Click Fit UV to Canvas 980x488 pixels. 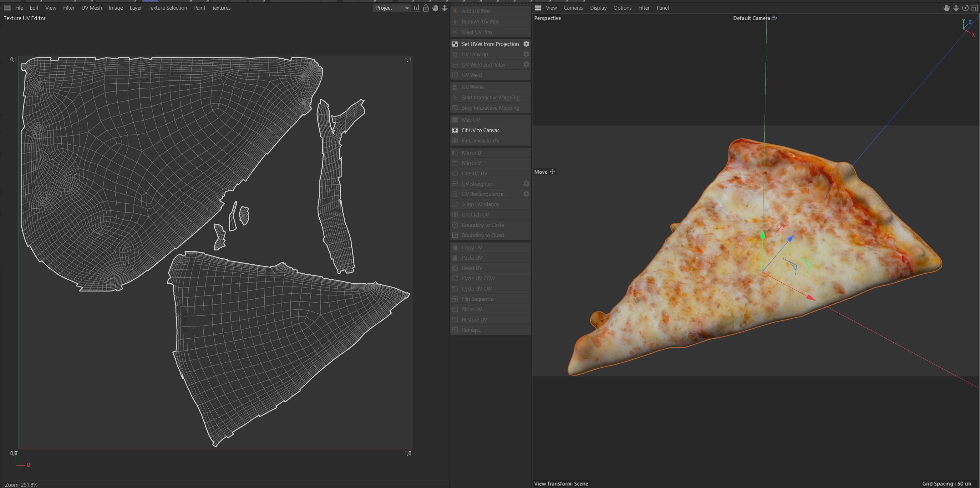[x=480, y=130]
